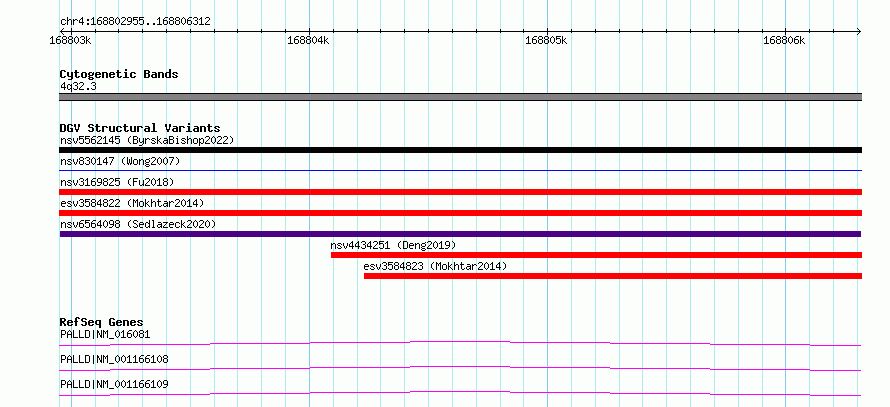Click the DGV Structural Variants track title
The width and height of the screenshot is (890, 407).
click(140, 128)
